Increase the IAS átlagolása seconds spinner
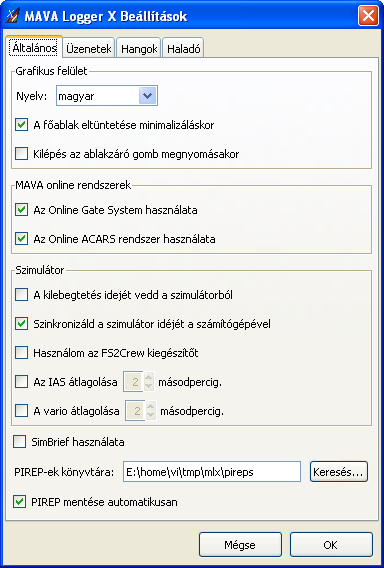The height and width of the screenshot is (568, 384). point(149,377)
